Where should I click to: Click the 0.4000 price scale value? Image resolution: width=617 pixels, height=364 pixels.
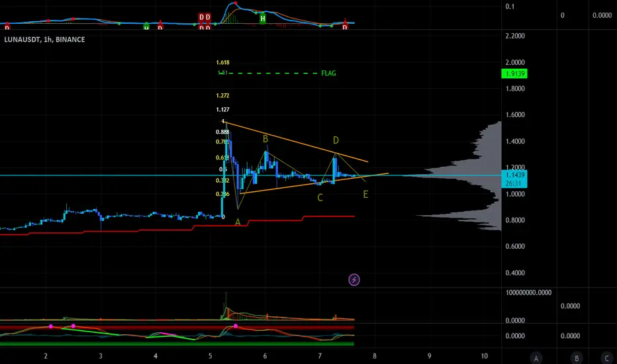[x=515, y=273]
